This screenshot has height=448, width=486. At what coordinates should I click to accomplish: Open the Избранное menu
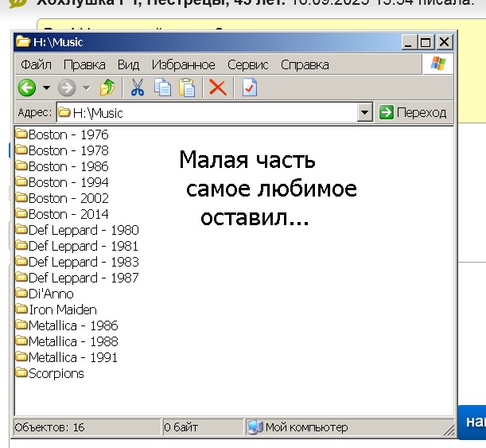click(x=184, y=65)
